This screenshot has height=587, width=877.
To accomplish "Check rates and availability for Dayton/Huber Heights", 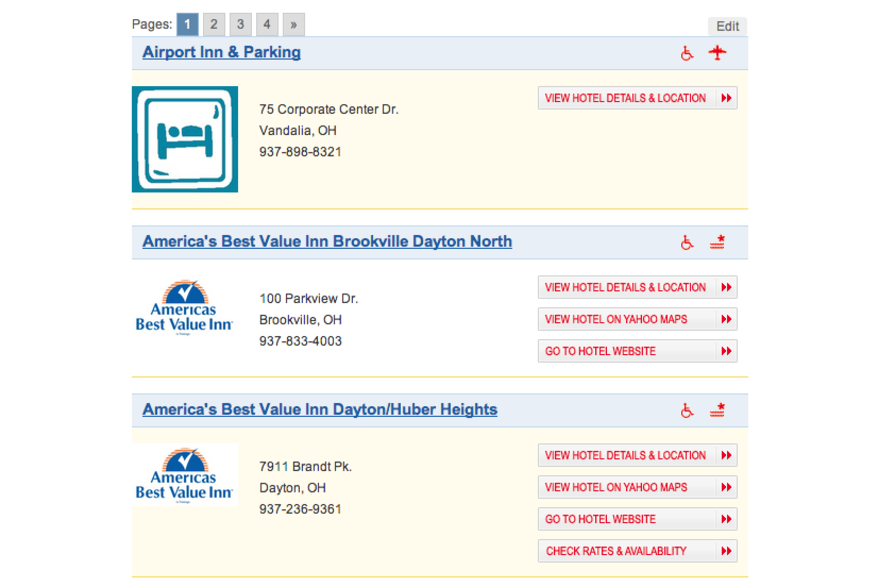I will pos(637,551).
